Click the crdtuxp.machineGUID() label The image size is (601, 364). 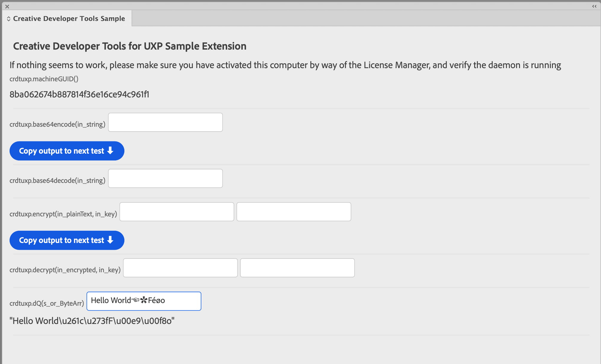tap(44, 79)
